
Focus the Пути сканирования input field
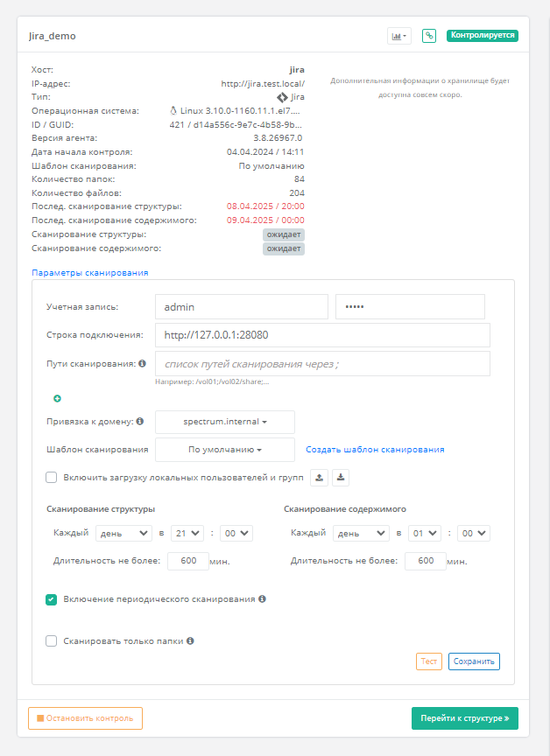point(323,364)
